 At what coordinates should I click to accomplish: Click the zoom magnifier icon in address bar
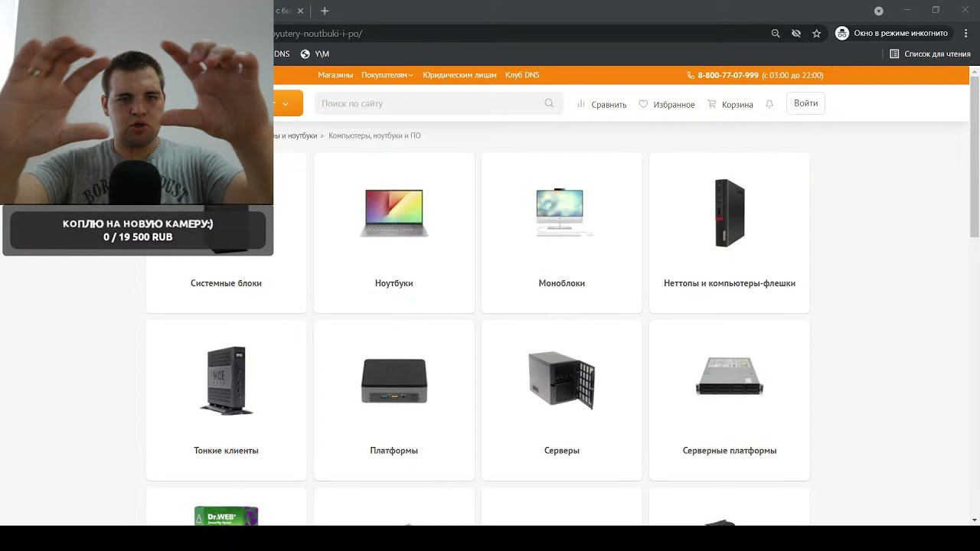coord(776,34)
